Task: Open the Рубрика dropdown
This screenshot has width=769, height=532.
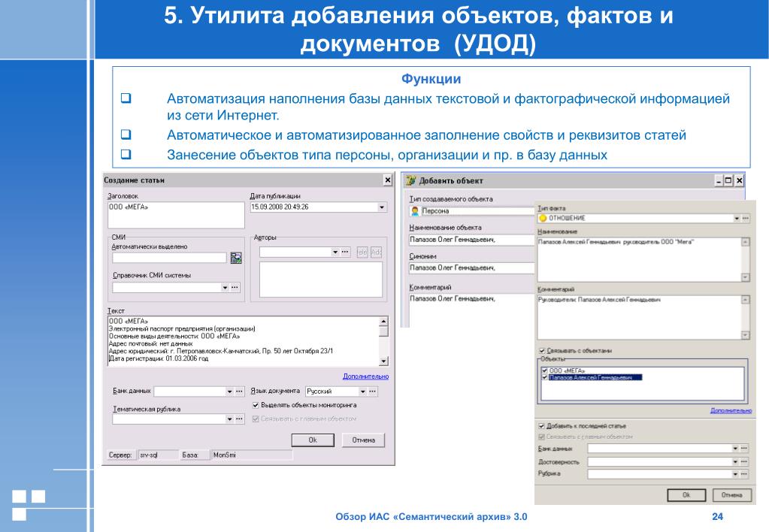Action: click(735, 474)
